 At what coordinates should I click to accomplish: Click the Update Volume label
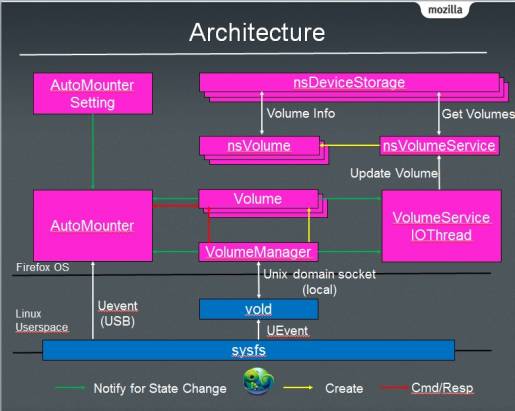pos(394,173)
